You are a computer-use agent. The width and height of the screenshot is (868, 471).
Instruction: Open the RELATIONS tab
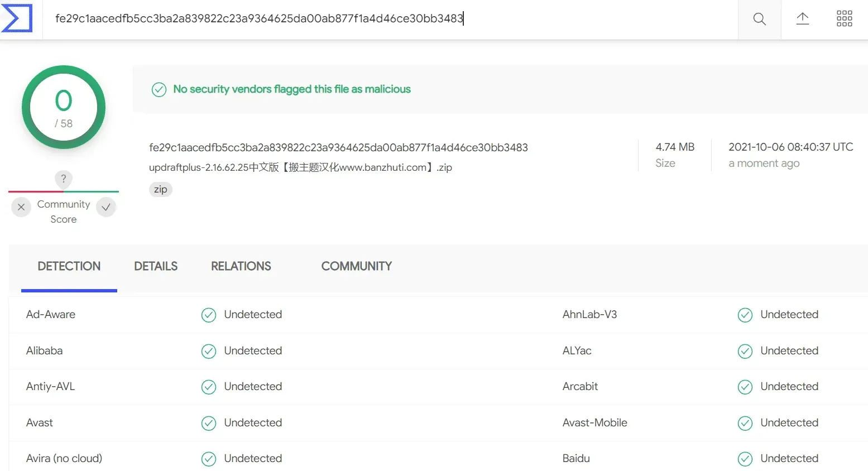pyautogui.click(x=241, y=266)
